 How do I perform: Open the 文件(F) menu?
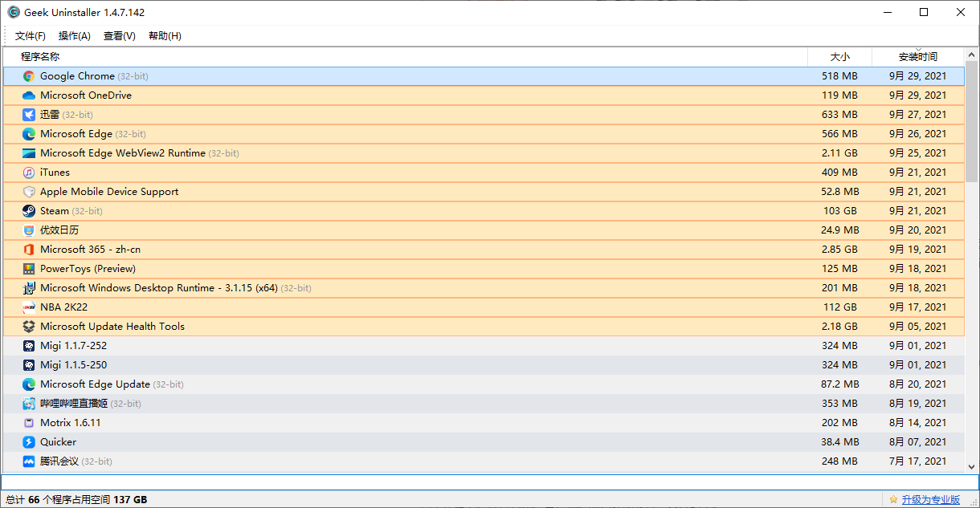point(31,36)
